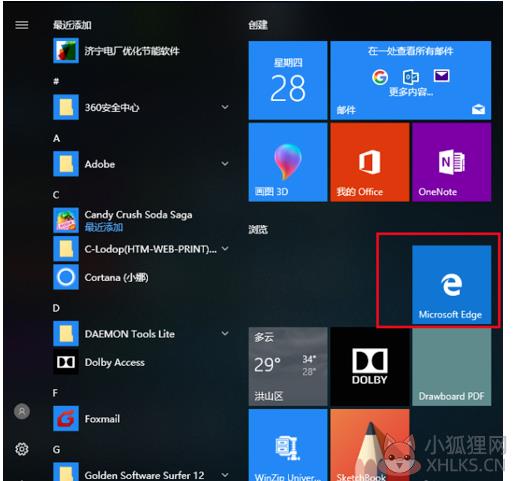This screenshot has width=517, height=481.
Task: Click the 浏览 tile group title
Action: point(258,229)
